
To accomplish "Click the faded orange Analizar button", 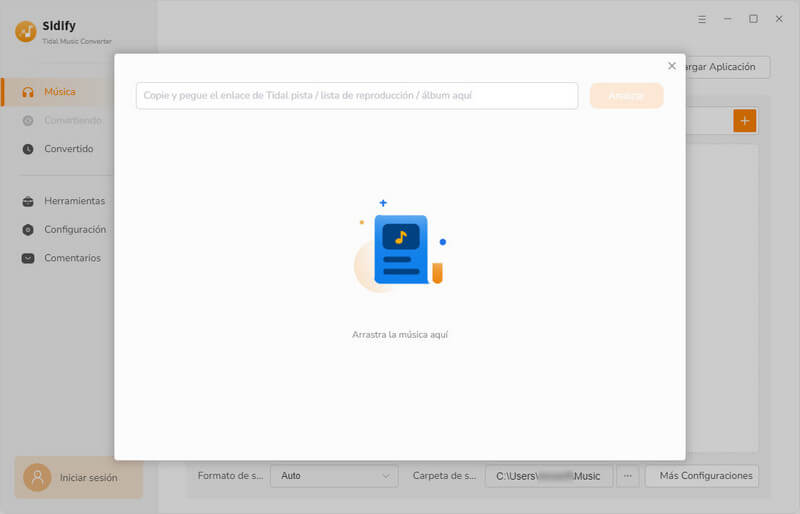I will pos(627,95).
